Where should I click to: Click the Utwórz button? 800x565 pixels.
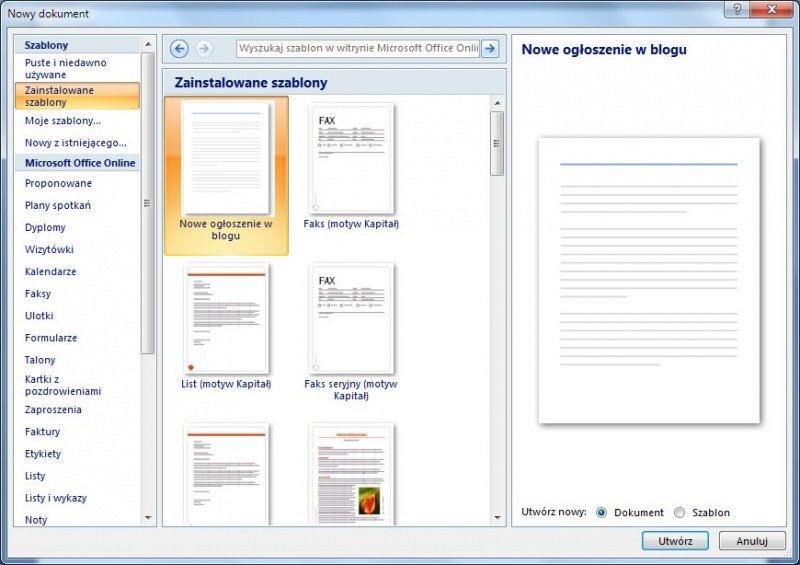tap(675, 541)
